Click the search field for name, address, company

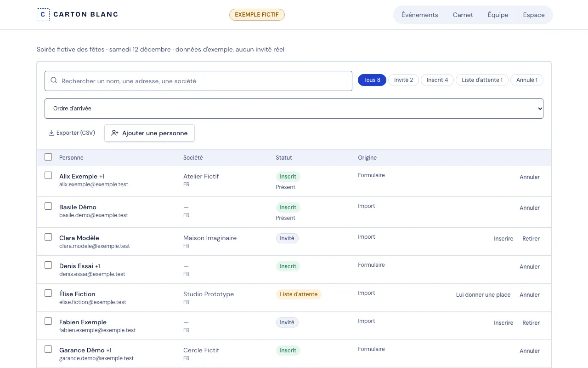(x=198, y=81)
